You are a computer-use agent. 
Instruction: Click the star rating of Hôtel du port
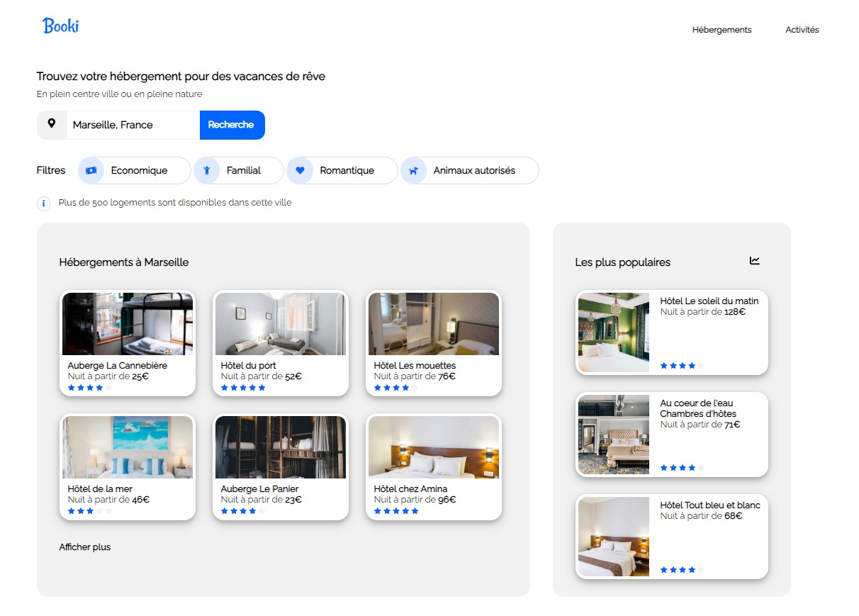pos(243,388)
